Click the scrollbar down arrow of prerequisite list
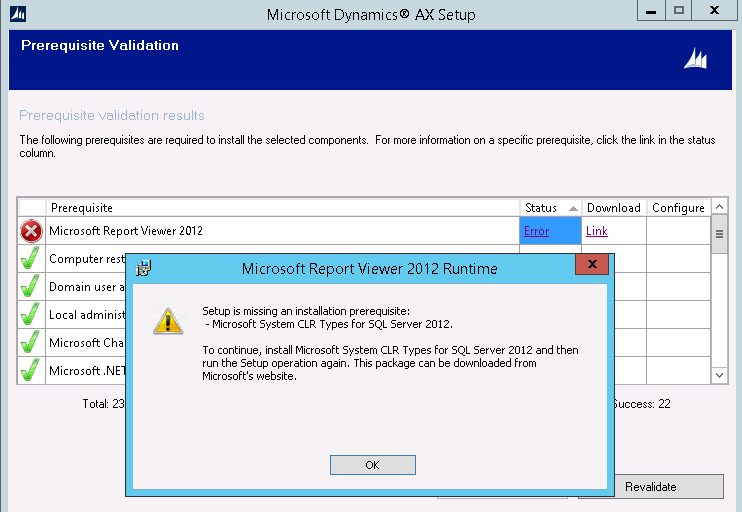Viewport: 742px width, 512px height. pos(719,375)
